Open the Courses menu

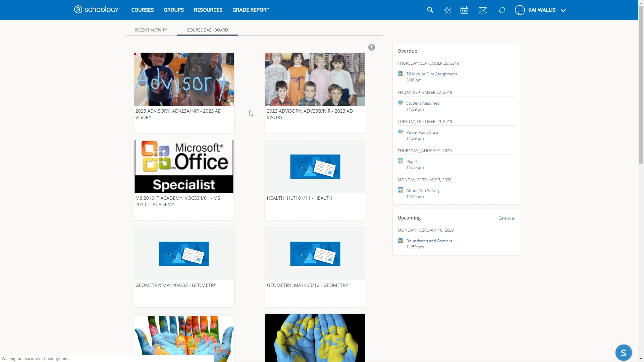pyautogui.click(x=142, y=10)
